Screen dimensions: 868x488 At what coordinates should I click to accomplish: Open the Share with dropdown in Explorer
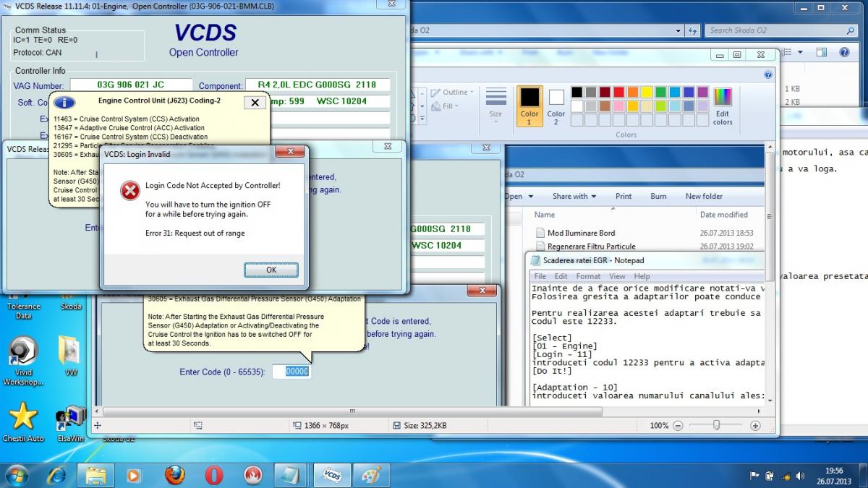coord(574,196)
